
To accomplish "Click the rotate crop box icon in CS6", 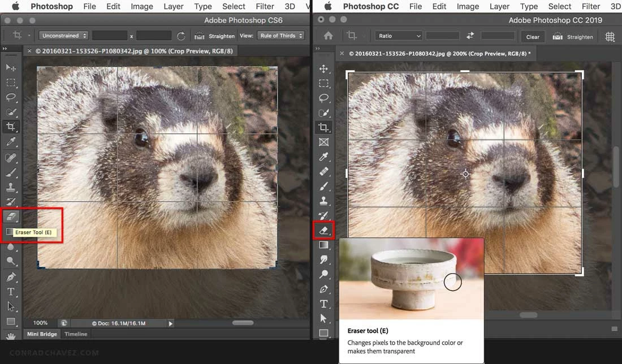I will tap(181, 36).
